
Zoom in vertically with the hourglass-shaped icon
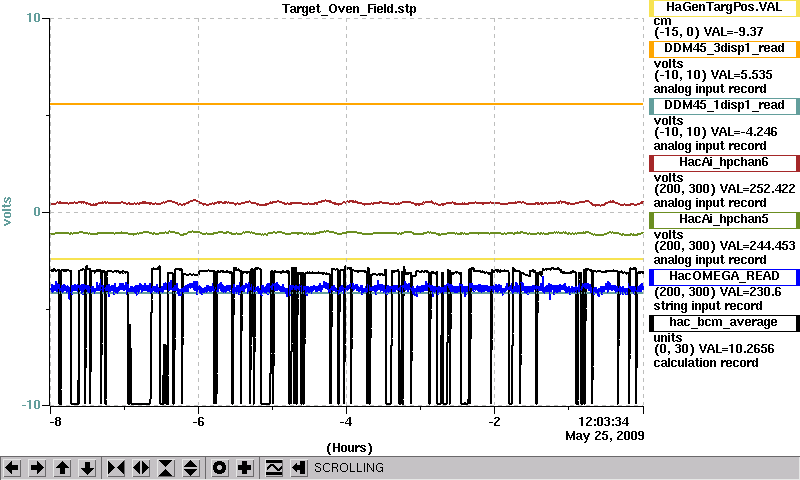[166, 468]
